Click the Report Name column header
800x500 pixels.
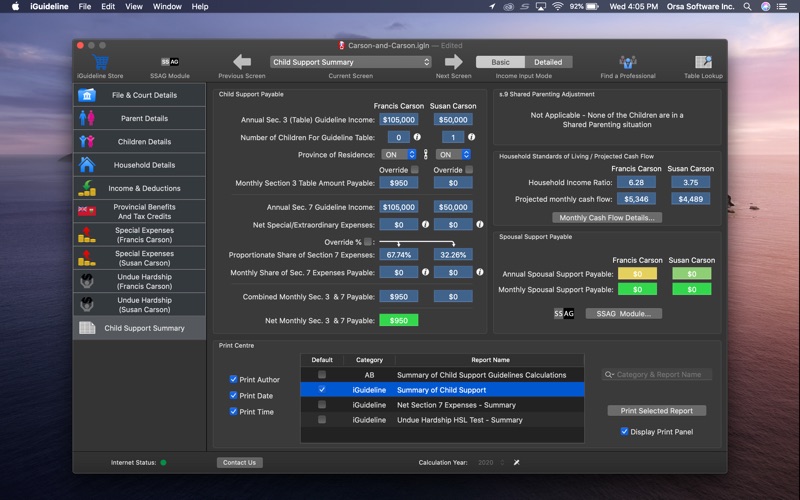(x=490, y=360)
